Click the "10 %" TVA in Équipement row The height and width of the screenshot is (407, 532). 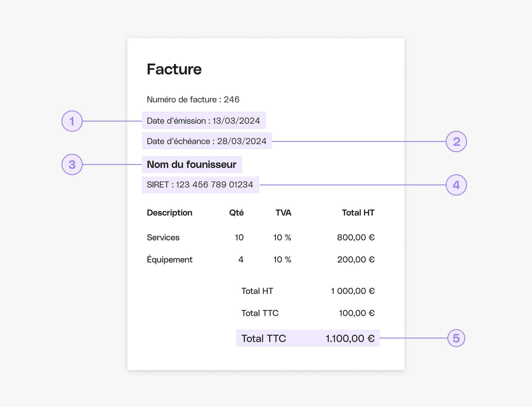[282, 259]
